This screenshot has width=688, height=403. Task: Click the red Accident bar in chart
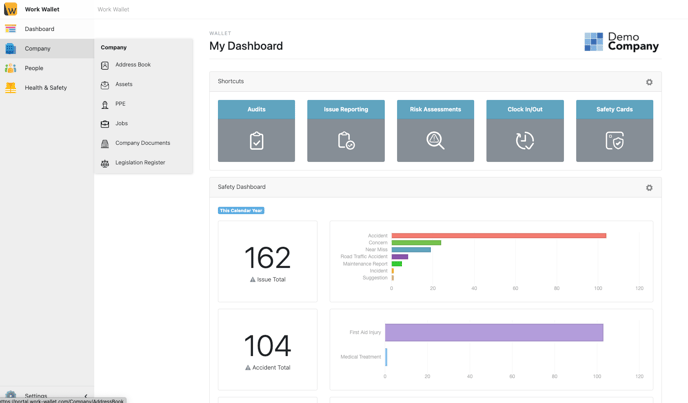[x=498, y=236]
